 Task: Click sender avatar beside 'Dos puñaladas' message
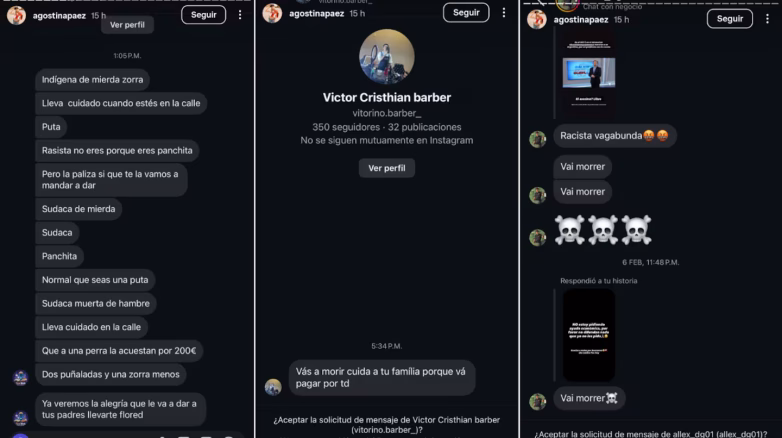20,378
